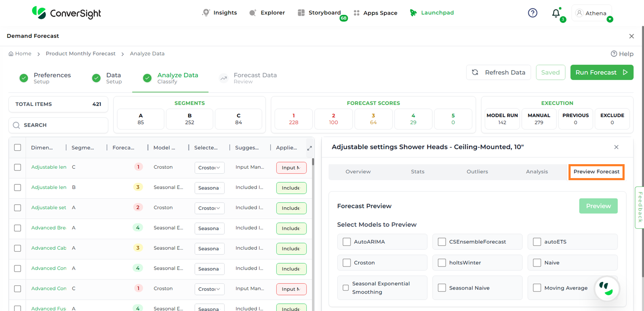Click the SEARCH input field

[58, 125]
